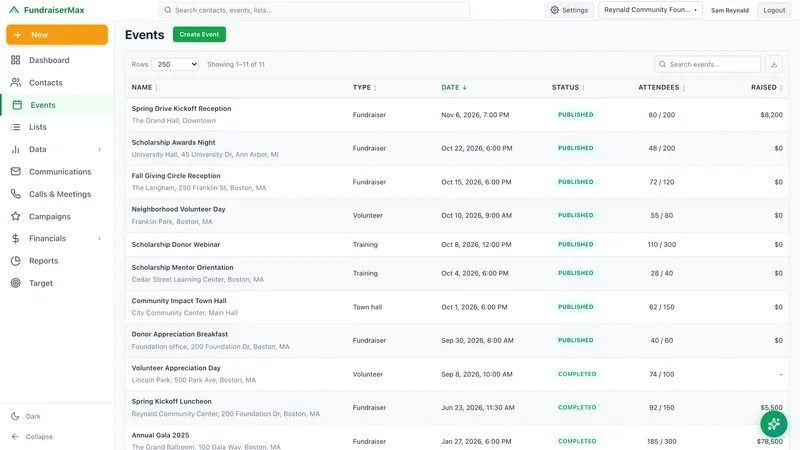The image size is (800, 450).
Task: Click the Campaigns star icon
Action: 16,216
